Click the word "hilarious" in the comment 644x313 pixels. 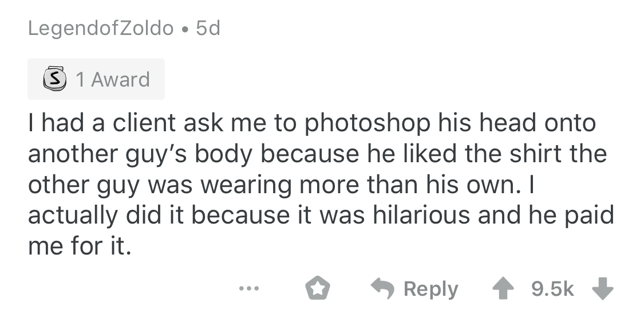tap(425, 216)
